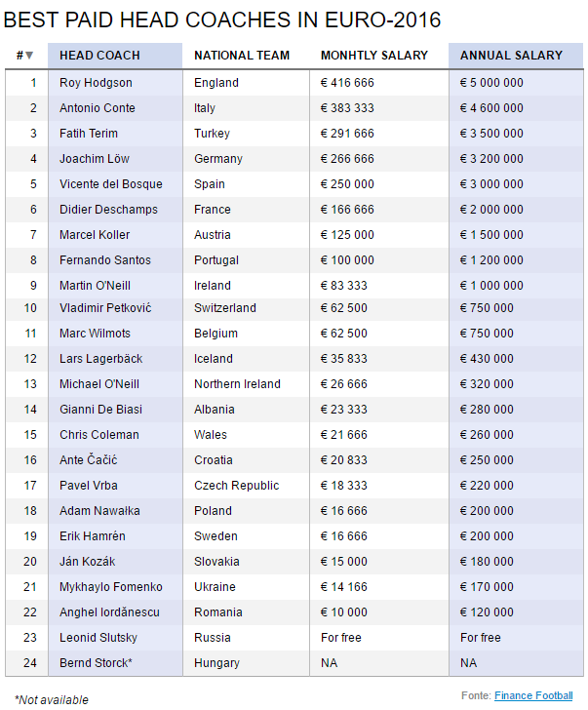Click the ANNUAL SALARY column header
Screen dimensions: 588x710
pos(511,56)
